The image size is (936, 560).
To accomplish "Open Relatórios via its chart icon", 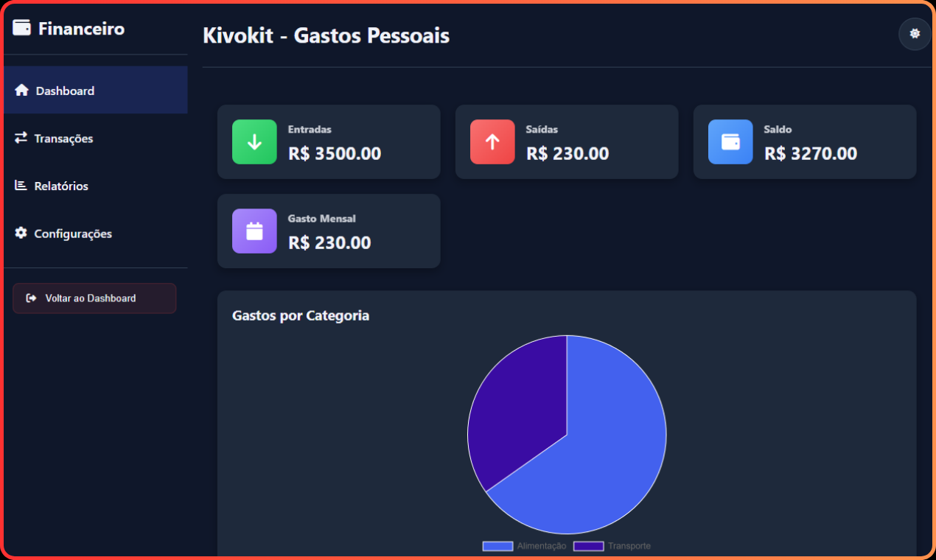I will tap(21, 186).
